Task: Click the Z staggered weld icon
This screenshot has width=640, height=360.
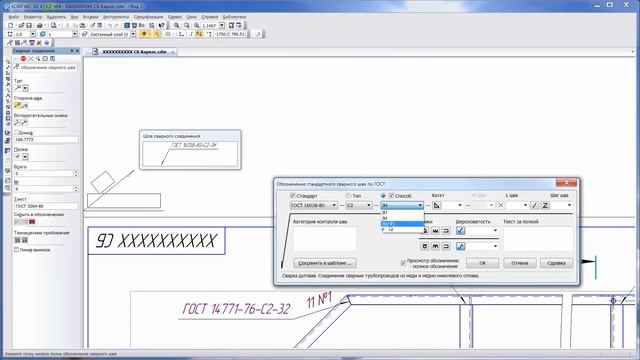Action: [x=545, y=205]
